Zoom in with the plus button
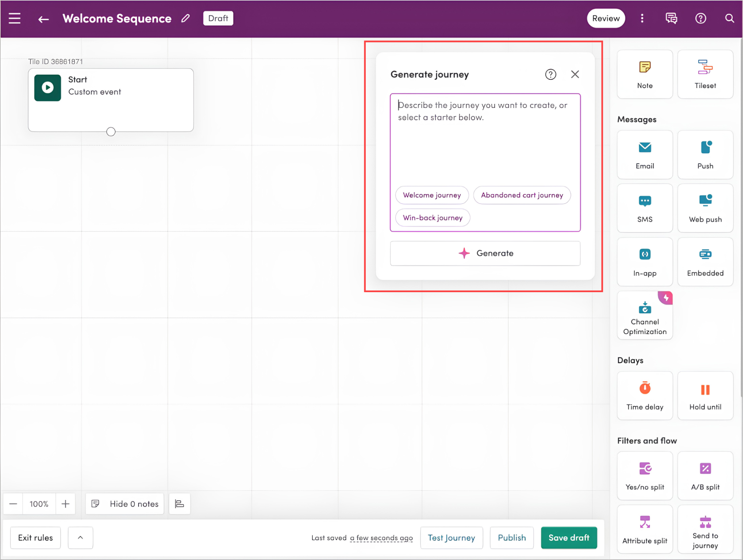Viewport: 743px width, 560px height. 65,504
